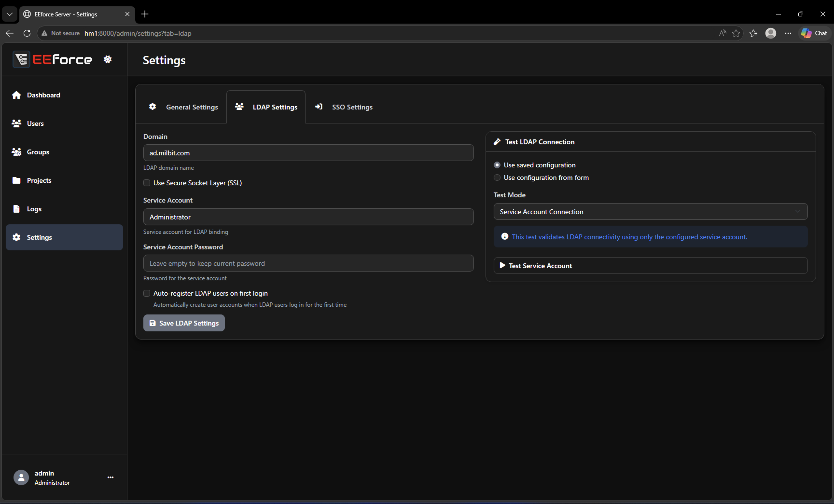834x504 pixels.
Task: Click the EEforce shield logo icon
Action: (21, 60)
